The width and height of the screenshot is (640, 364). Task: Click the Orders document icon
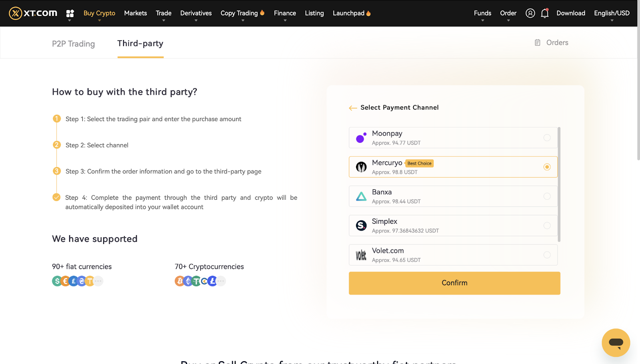click(538, 43)
